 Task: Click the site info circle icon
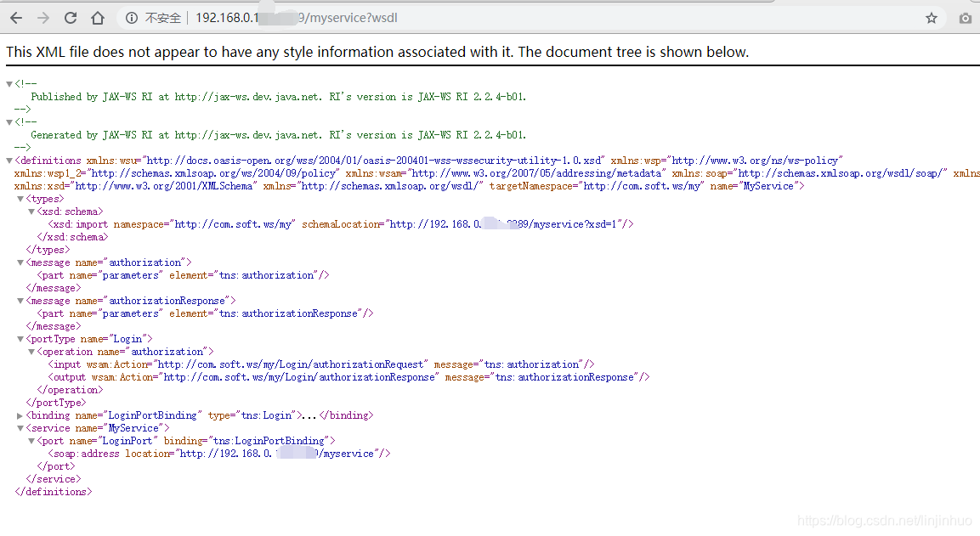(x=128, y=17)
